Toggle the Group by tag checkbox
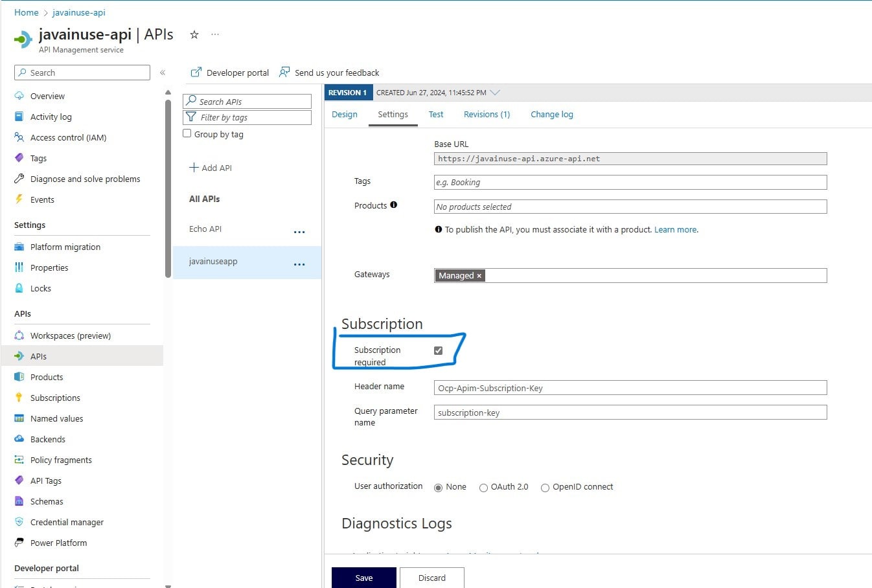Viewport: 872px width, 588px height. [x=187, y=133]
